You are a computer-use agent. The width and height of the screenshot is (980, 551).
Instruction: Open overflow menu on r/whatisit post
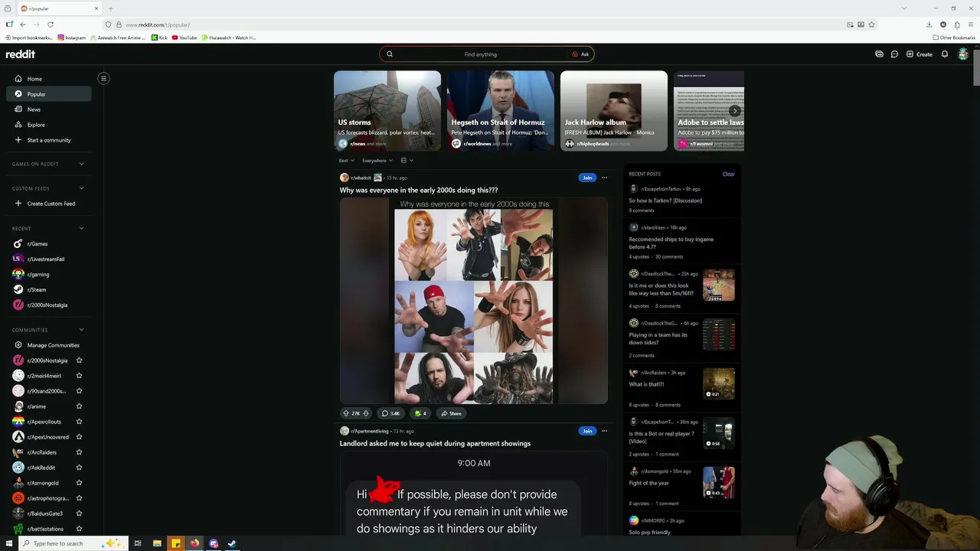[x=604, y=178]
